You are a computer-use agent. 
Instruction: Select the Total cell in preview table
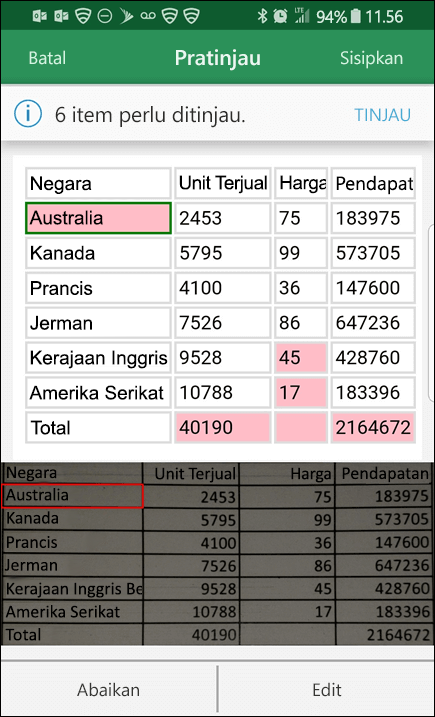click(98, 428)
